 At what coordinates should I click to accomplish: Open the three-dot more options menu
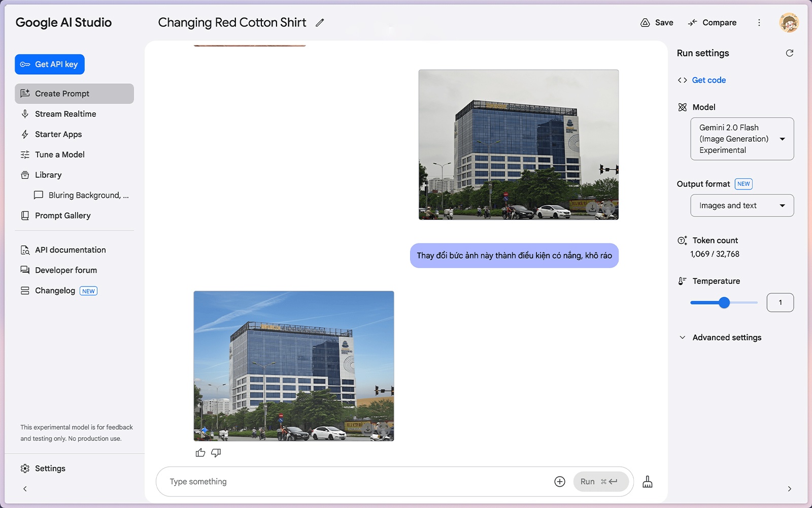click(x=759, y=23)
